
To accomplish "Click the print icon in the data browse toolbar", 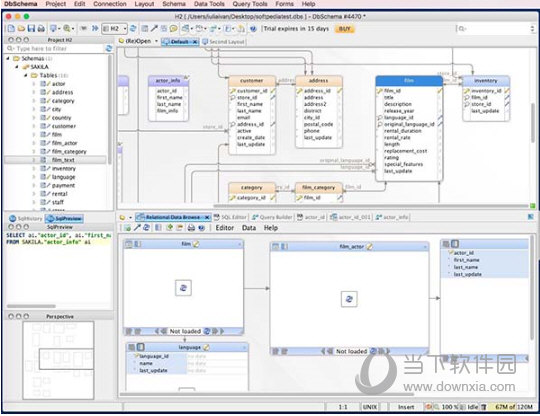I will [x=191, y=228].
